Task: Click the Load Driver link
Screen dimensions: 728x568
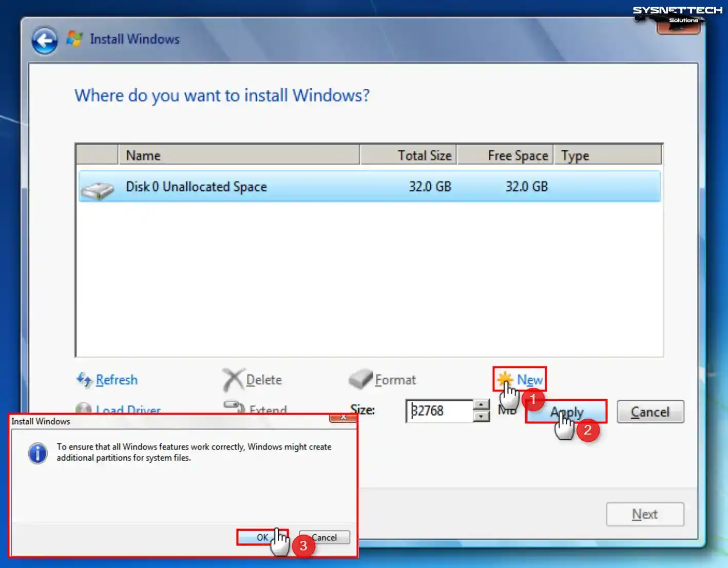Action: 128,409
